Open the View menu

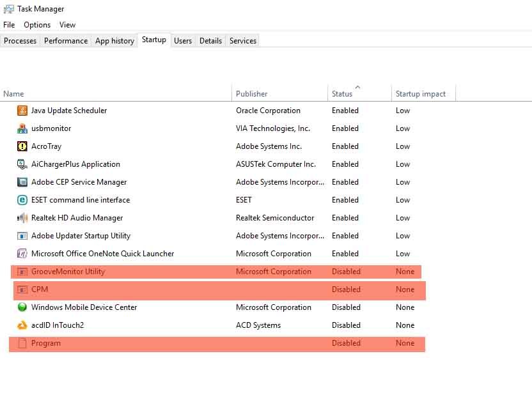[67, 25]
